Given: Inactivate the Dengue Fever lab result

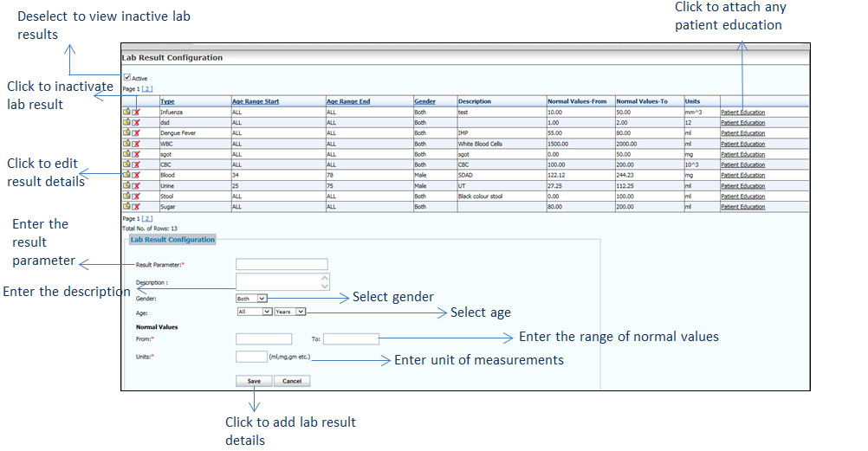Looking at the screenshot, I should pyautogui.click(x=136, y=133).
